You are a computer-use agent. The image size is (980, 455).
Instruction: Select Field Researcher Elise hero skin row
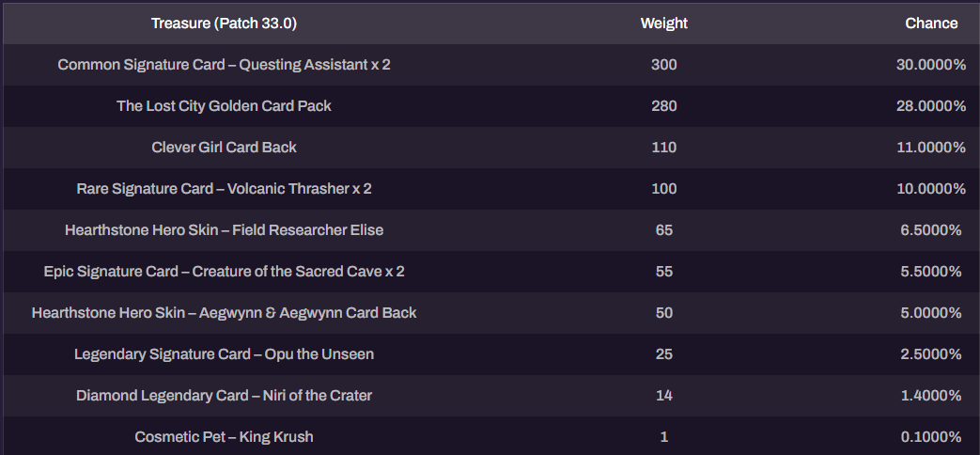coord(490,230)
